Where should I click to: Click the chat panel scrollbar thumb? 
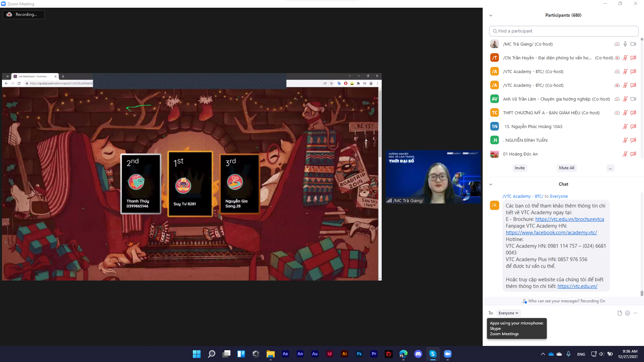coord(642,293)
